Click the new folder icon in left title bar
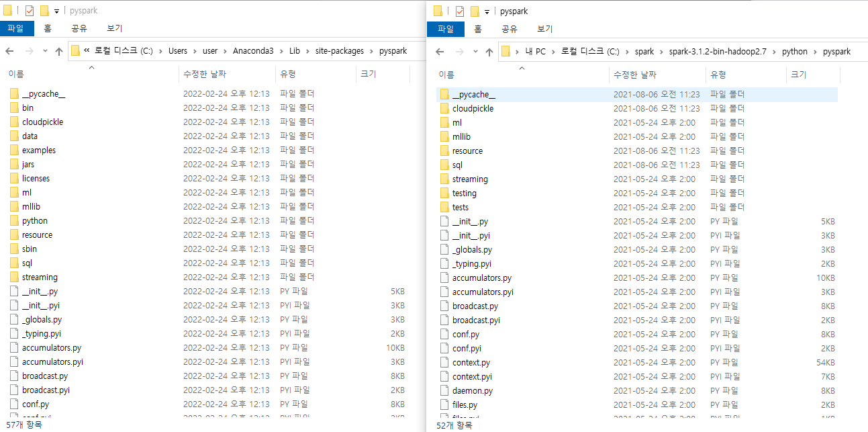The width and height of the screenshot is (868, 432). pyautogui.click(x=44, y=11)
